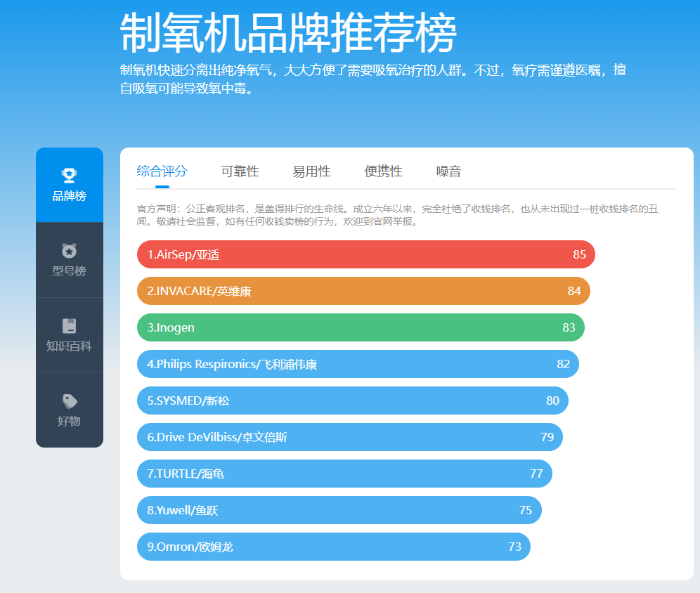
Task: Open the 型号榜 section
Action: click(69, 260)
